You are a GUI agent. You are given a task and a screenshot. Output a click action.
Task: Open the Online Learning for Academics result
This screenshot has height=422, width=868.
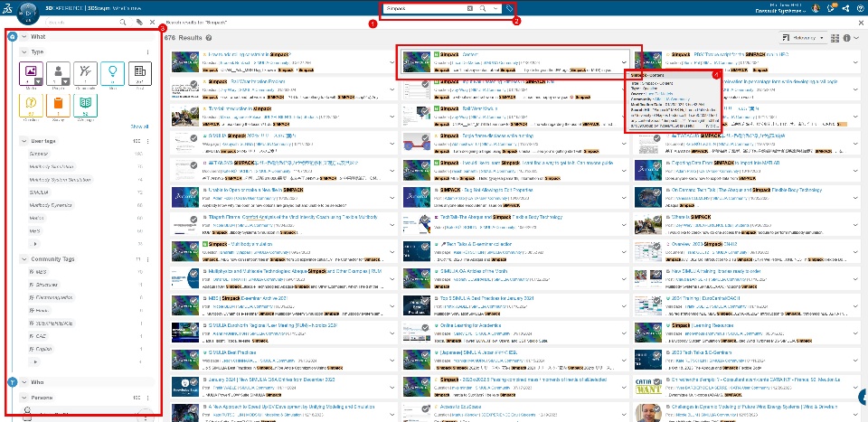pyautogui.click(x=470, y=325)
